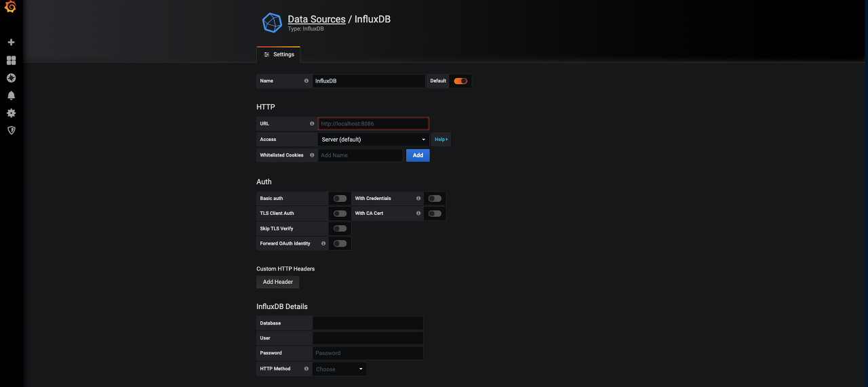The image size is (868, 387).
Task: Enable the Forward OAuth Identity switch
Action: (x=340, y=243)
